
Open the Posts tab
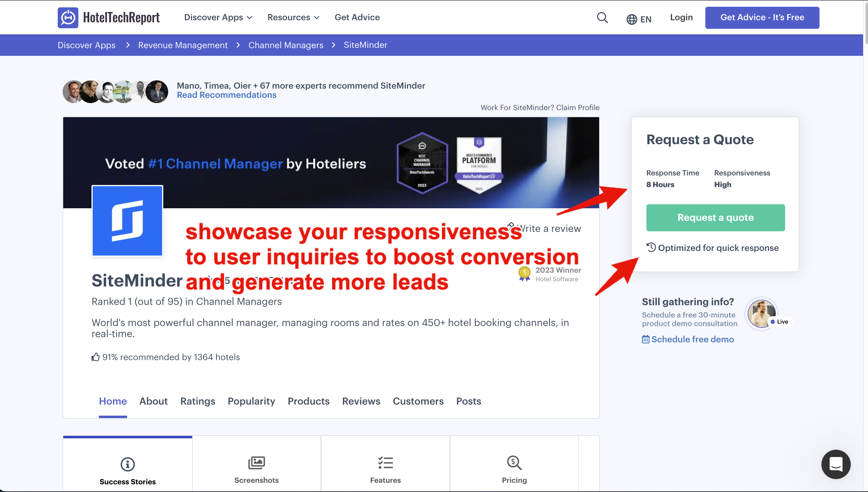tap(469, 401)
